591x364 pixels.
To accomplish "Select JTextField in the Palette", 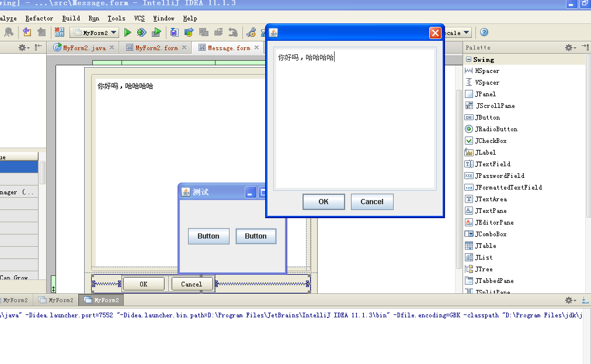I will pyautogui.click(x=488, y=164).
